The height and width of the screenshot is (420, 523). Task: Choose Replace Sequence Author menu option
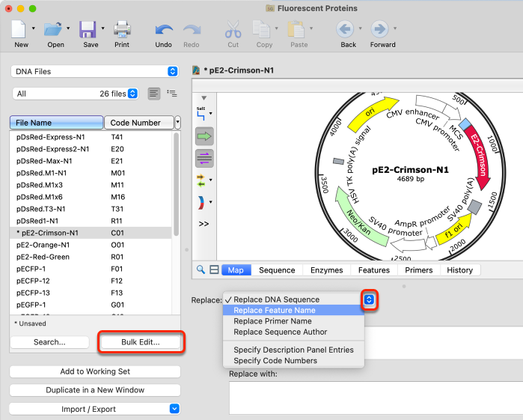(293, 332)
